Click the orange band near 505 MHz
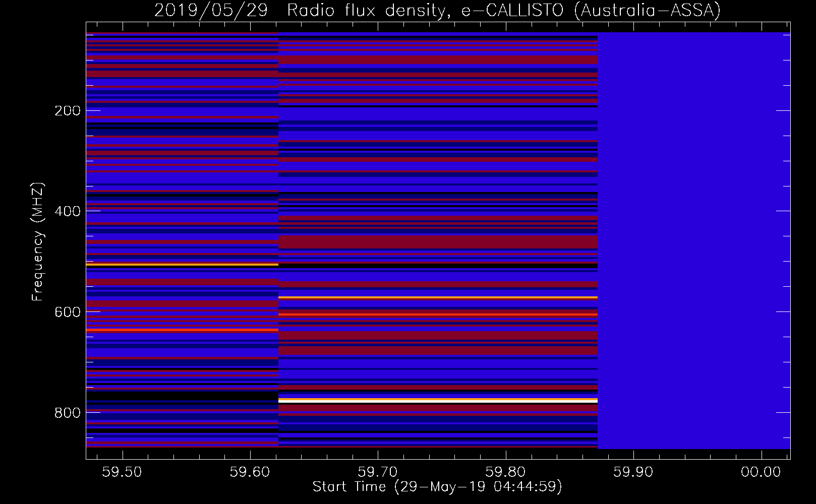Screen dimensions: 816x504 coord(182,264)
